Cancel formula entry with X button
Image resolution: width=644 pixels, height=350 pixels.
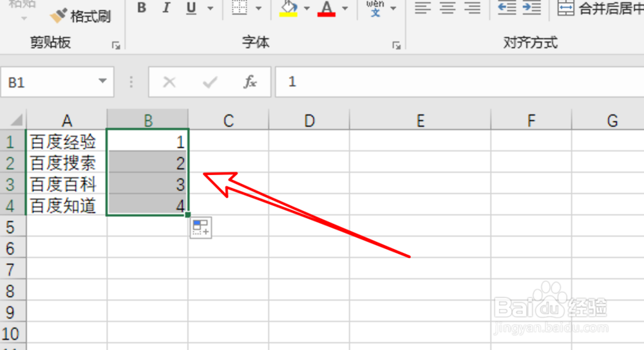coord(169,82)
